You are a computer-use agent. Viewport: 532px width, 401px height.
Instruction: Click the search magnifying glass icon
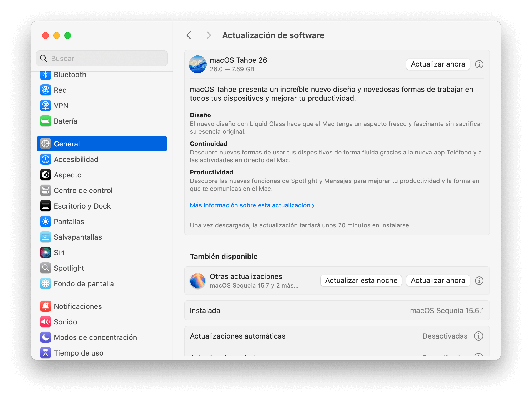coord(44,59)
